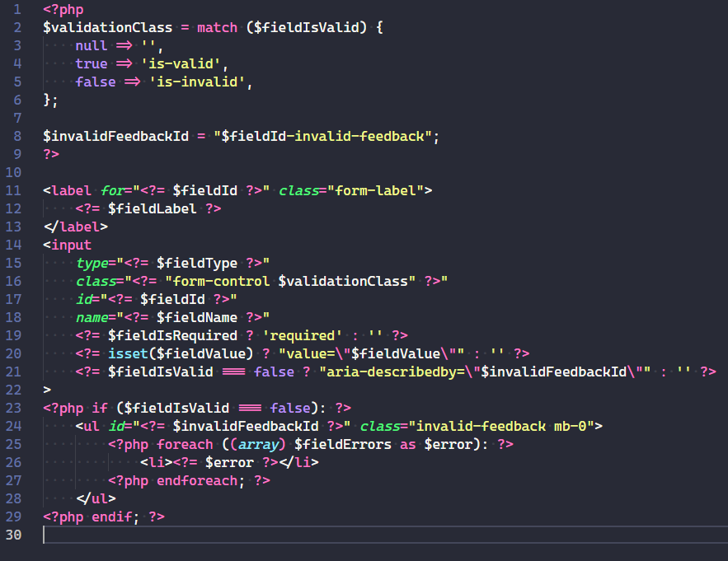Click the match keyword on line 2

coord(218,27)
